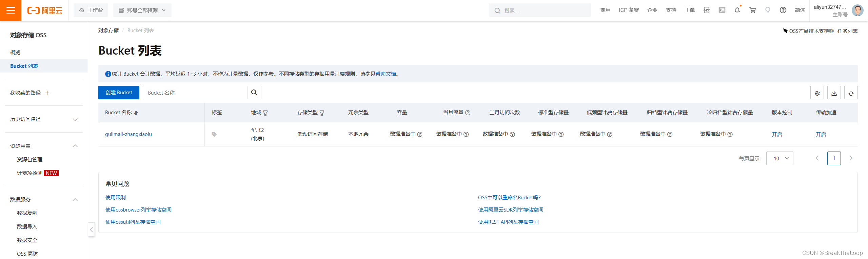Viewport: 868px width, 259px height.
Task: Open bucket gulimall-zhangxiaolu
Action: 129,134
